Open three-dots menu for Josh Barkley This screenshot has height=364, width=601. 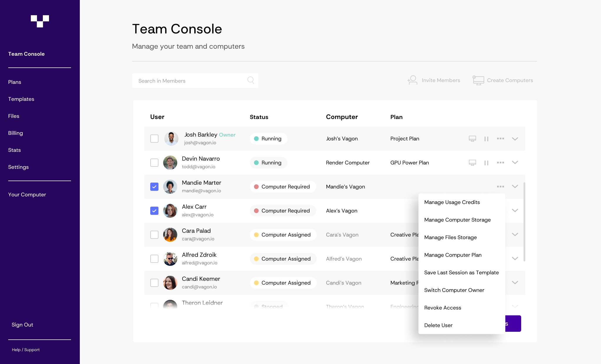(500, 139)
